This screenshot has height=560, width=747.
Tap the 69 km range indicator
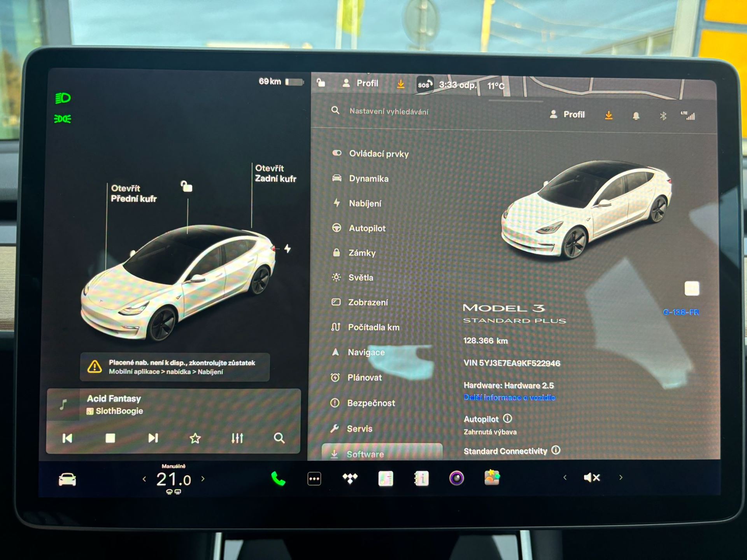pyautogui.click(x=270, y=81)
